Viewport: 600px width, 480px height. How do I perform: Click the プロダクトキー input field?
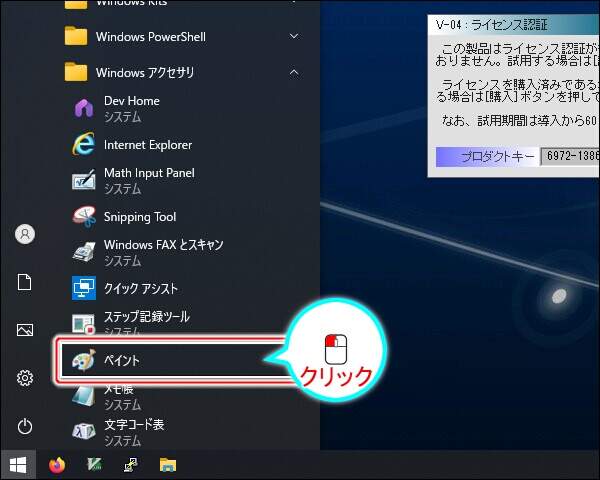pos(570,156)
